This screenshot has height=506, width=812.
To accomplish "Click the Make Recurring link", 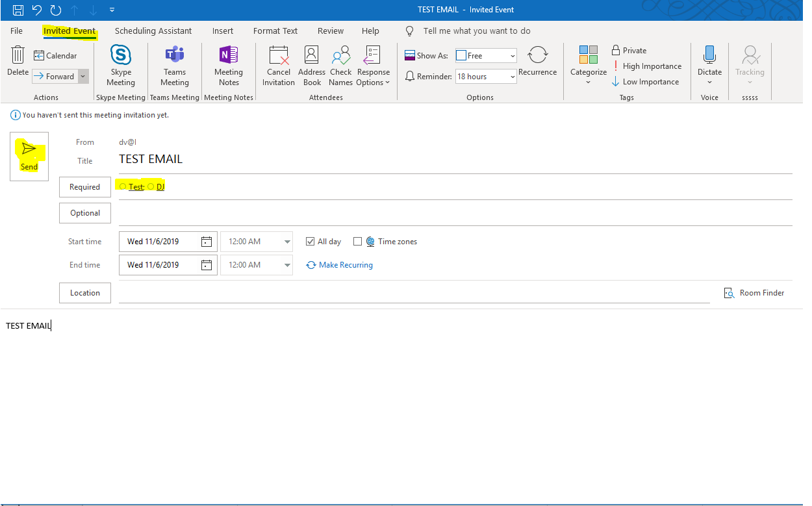I will pyautogui.click(x=340, y=265).
